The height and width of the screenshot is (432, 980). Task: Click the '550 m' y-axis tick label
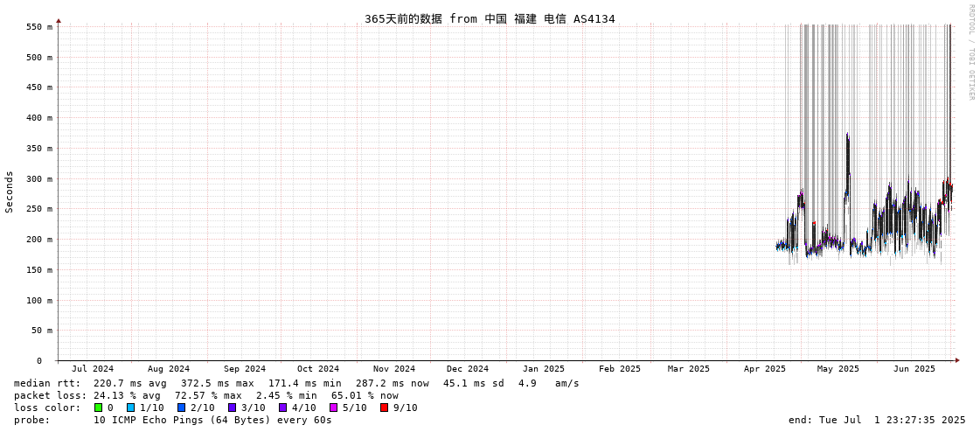(x=39, y=27)
